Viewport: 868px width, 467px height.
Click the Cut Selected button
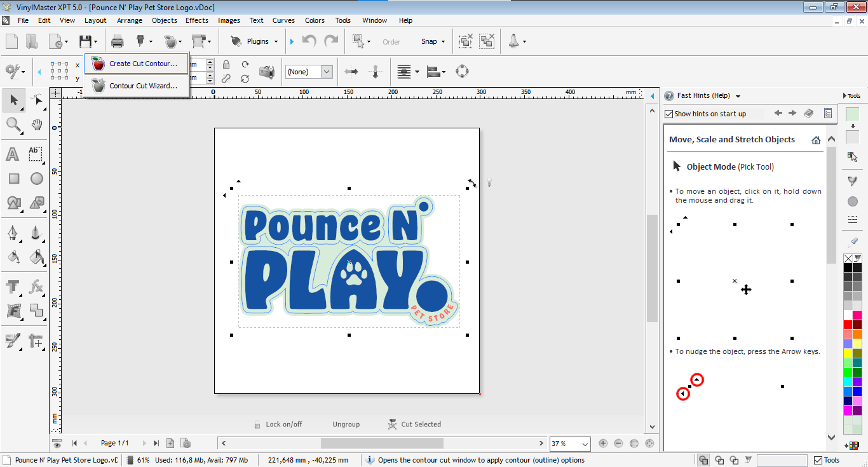(x=414, y=424)
